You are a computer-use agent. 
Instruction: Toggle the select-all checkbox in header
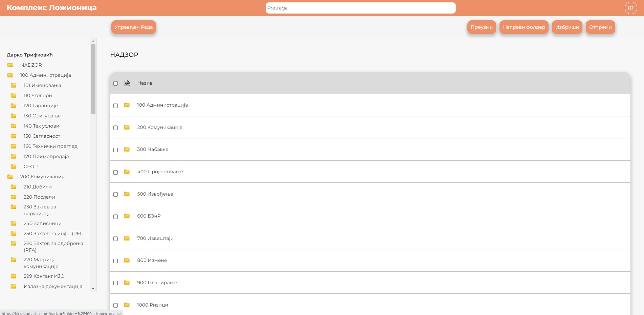coord(115,83)
